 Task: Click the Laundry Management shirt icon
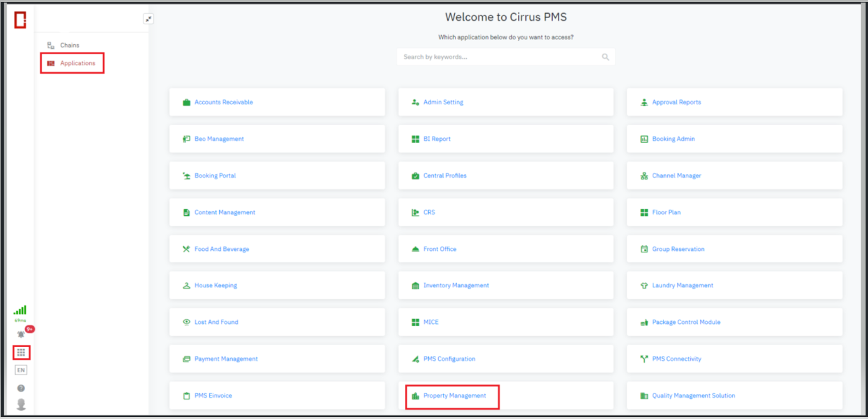coord(644,285)
